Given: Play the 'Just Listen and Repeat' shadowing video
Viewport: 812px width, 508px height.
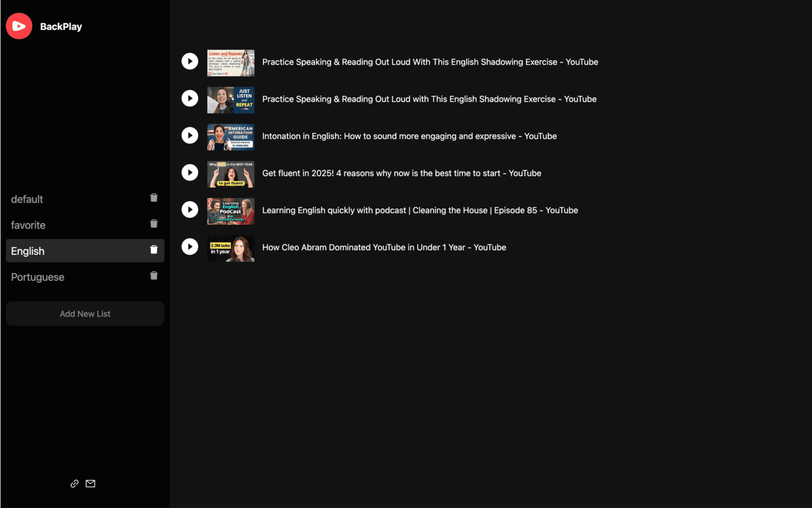Looking at the screenshot, I should tap(190, 98).
